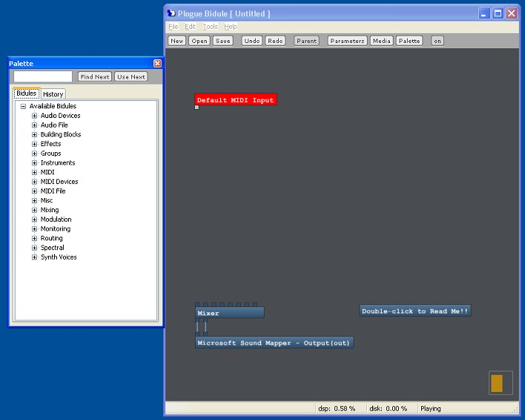Open the Parameters window button
This screenshot has height=420, width=525.
click(x=347, y=41)
